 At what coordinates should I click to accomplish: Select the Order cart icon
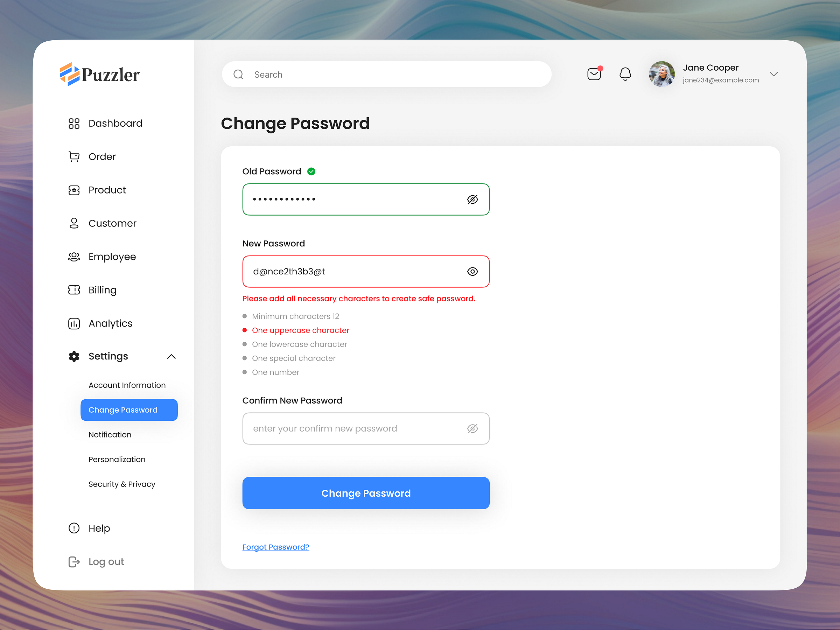74,156
